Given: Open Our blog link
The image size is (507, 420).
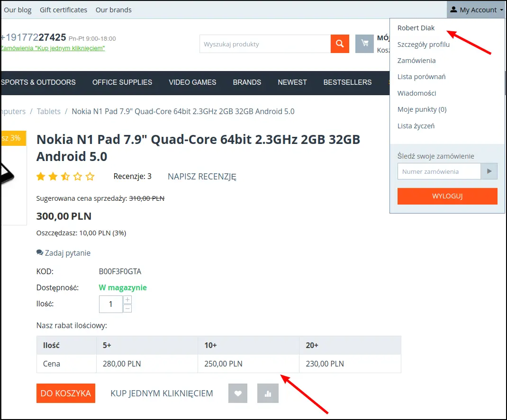Looking at the screenshot, I should pos(18,9).
